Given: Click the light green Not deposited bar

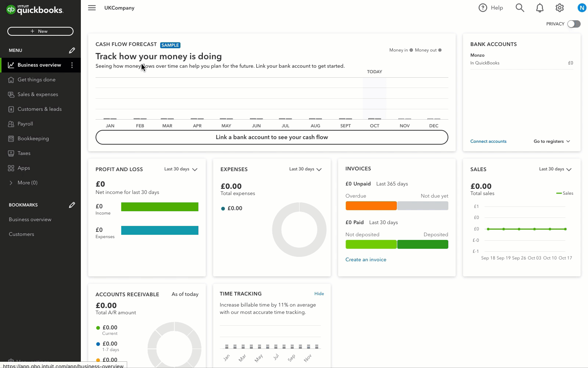Looking at the screenshot, I should (x=371, y=244).
